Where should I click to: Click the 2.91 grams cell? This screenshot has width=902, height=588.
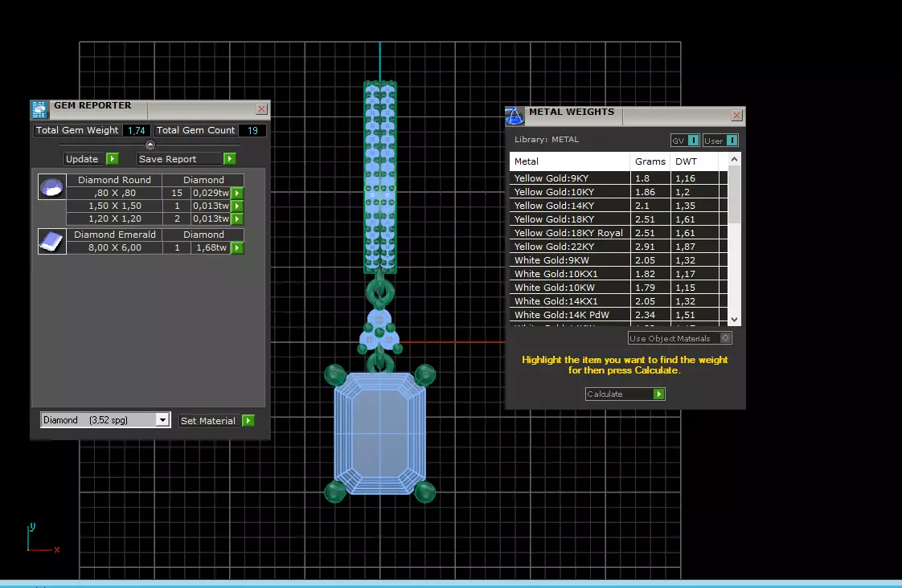point(650,247)
